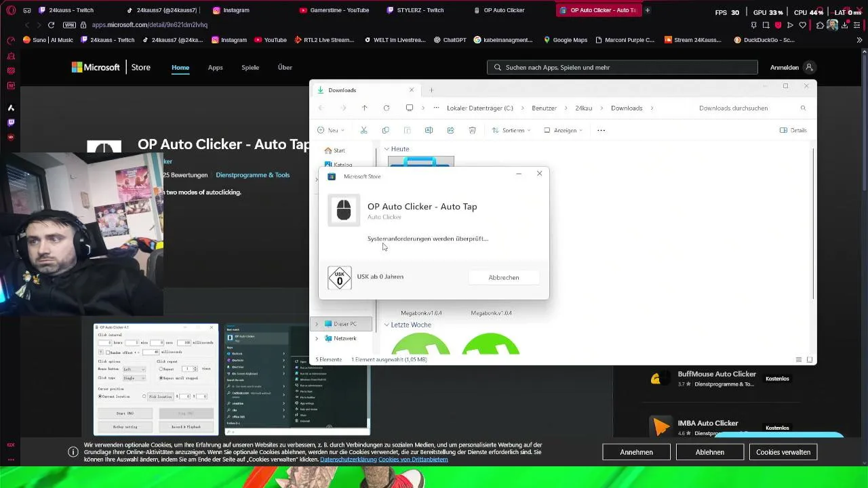The height and width of the screenshot is (488, 868).
Task: Open Cookies verwalten settings
Action: pos(783,452)
